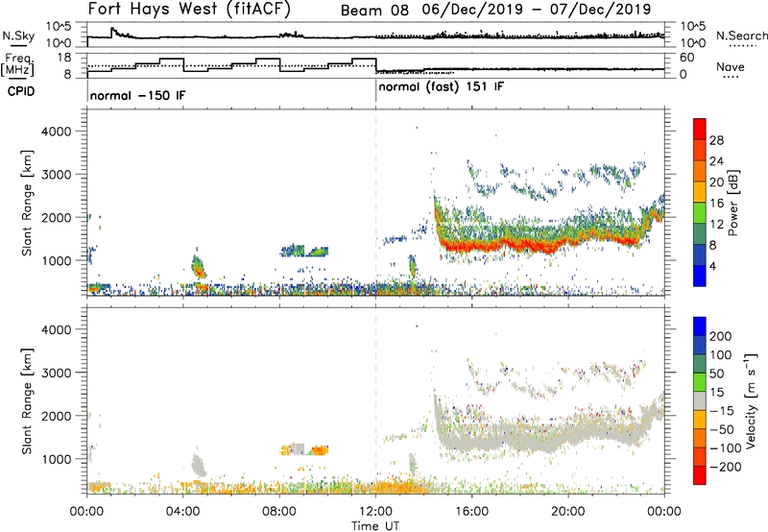Click 'Slant Range [km]' label of power panel
768x532 pixels.
[27, 203]
